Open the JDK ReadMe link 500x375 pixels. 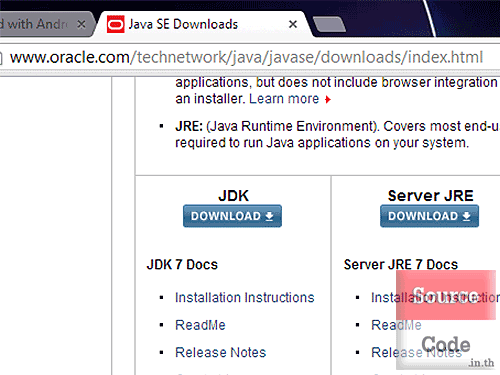pos(200,325)
